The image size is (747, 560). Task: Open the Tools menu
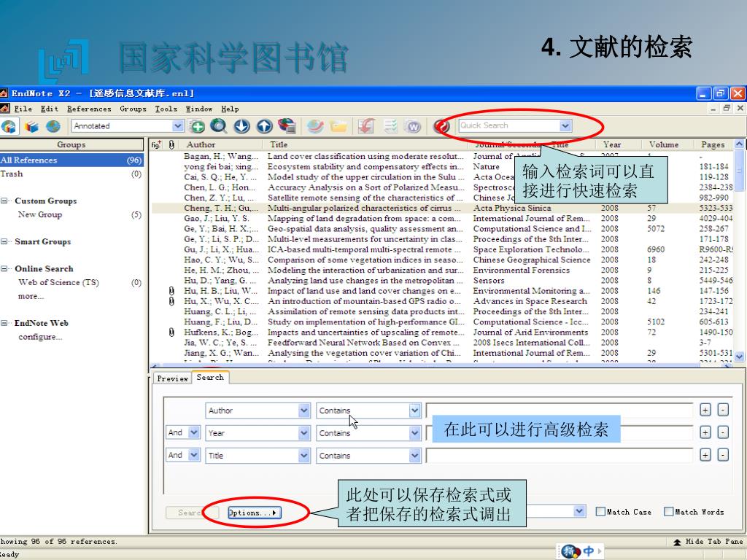(x=166, y=109)
